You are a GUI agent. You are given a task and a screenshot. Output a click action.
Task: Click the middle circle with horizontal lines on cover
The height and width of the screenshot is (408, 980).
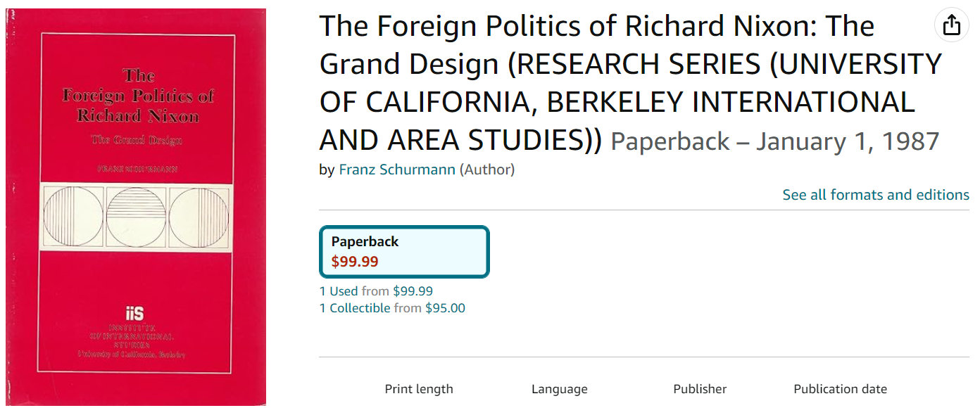point(136,216)
